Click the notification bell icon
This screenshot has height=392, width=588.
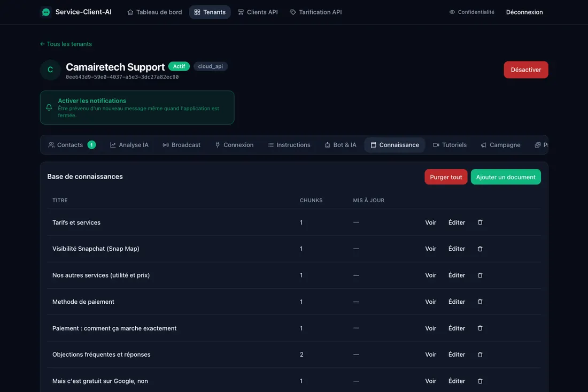(49, 107)
